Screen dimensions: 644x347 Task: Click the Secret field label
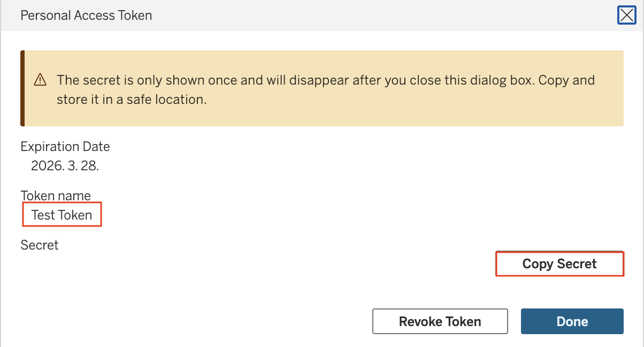[40, 245]
